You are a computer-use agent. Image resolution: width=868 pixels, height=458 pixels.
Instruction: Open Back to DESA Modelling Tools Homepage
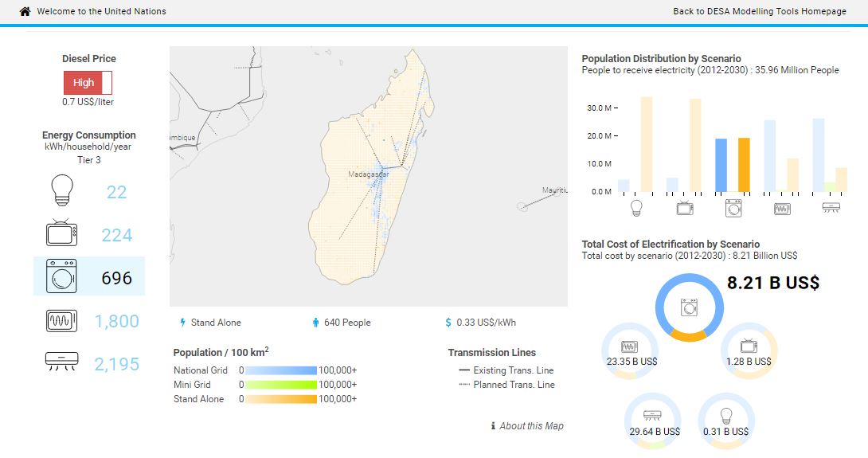point(760,12)
